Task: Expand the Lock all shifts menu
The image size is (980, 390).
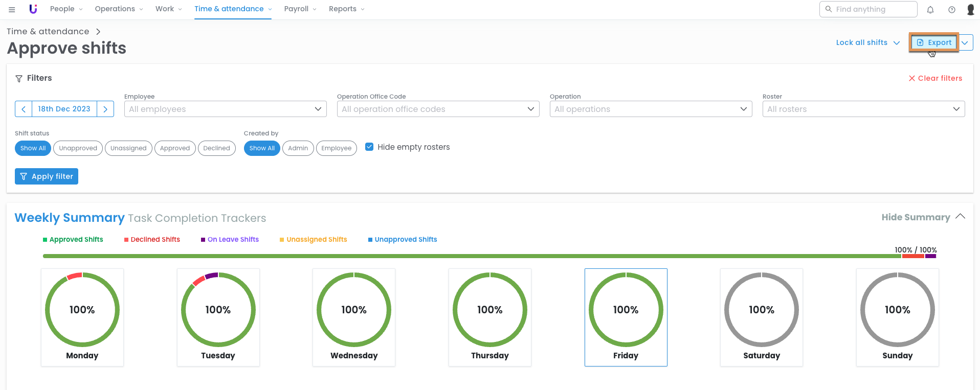Action: click(867, 42)
